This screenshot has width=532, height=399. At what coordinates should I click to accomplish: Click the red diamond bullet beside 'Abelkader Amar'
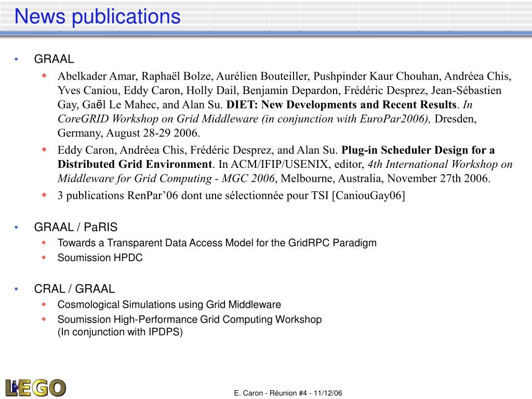44,76
